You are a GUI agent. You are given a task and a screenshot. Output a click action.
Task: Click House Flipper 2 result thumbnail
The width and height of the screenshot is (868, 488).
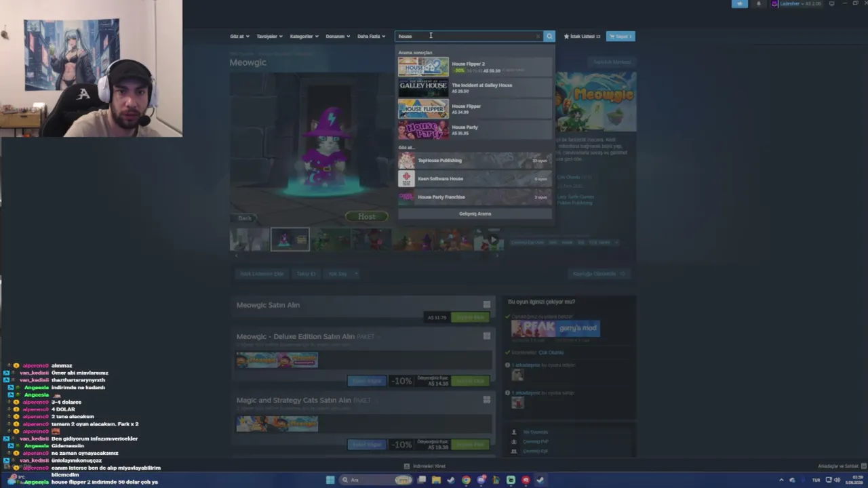click(423, 66)
